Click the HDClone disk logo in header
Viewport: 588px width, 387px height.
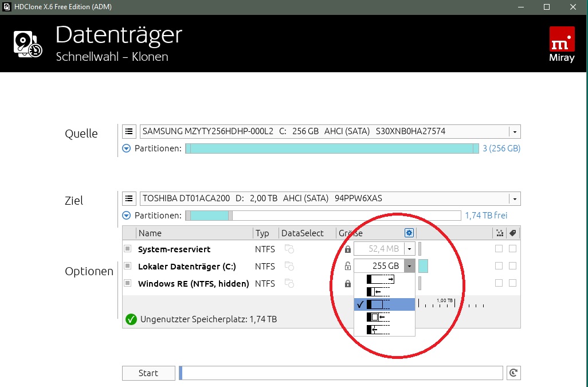[x=28, y=44]
